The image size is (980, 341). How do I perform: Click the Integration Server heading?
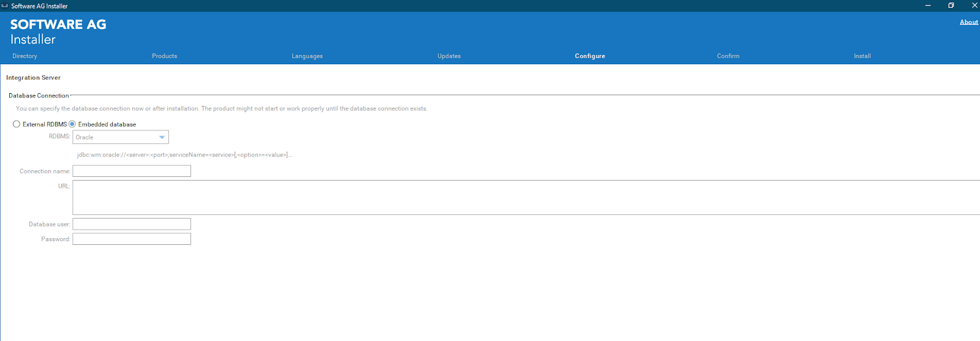[x=33, y=78]
